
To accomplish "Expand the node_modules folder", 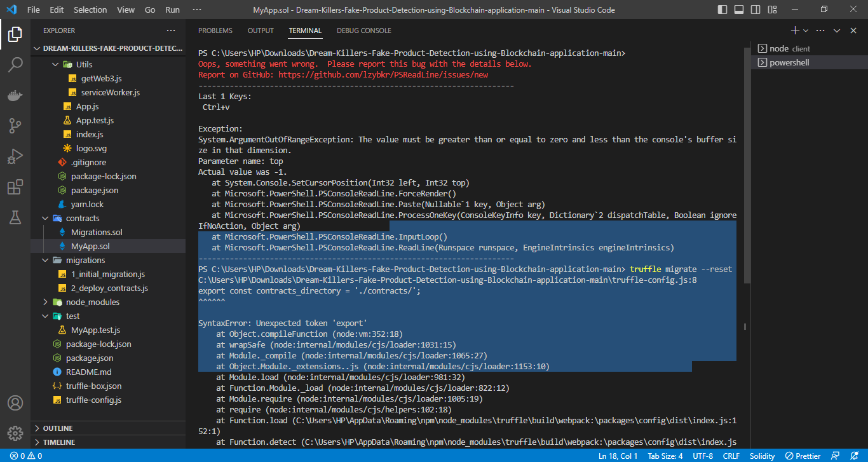I will [x=108, y=302].
